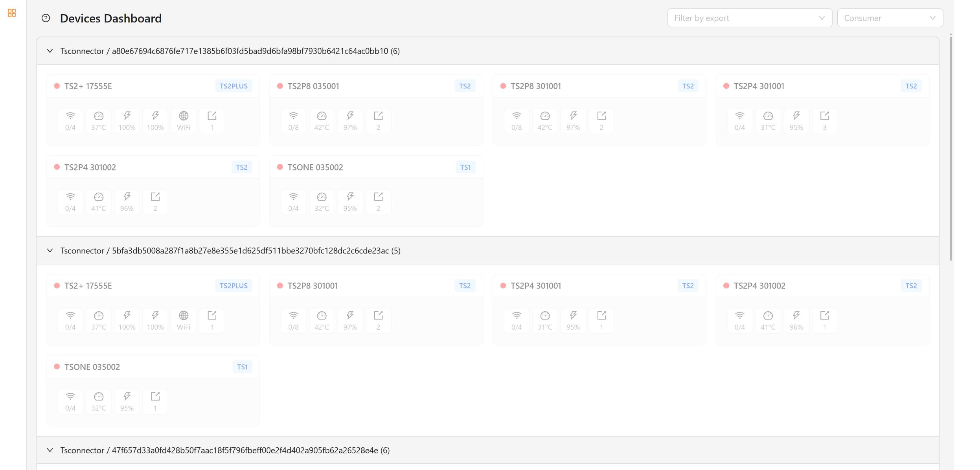
Task: Open the Consumer dropdown
Action: (x=890, y=18)
